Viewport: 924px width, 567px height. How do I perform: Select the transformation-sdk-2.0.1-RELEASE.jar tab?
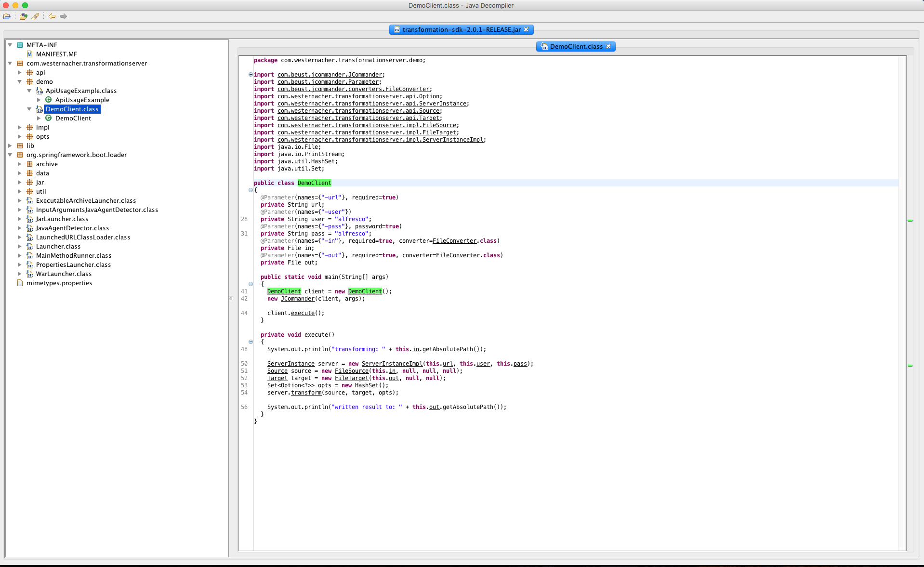pos(461,30)
